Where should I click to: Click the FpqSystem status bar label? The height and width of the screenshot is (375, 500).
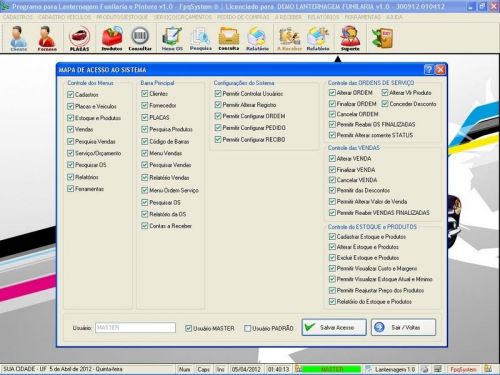coord(463,369)
